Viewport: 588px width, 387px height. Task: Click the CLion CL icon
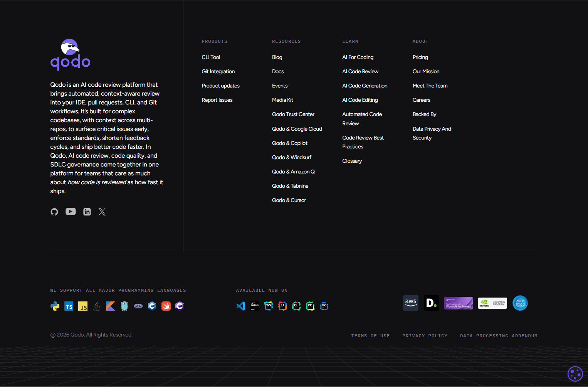pos(296,306)
